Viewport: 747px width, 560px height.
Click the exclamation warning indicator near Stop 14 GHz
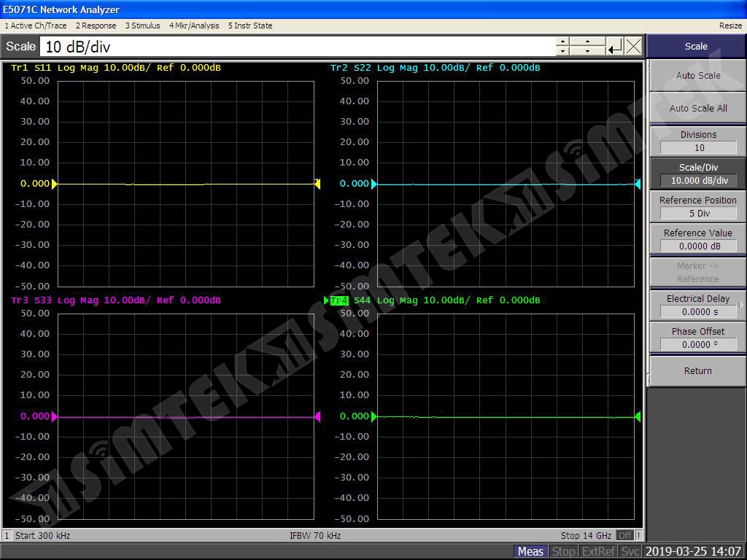pos(639,535)
